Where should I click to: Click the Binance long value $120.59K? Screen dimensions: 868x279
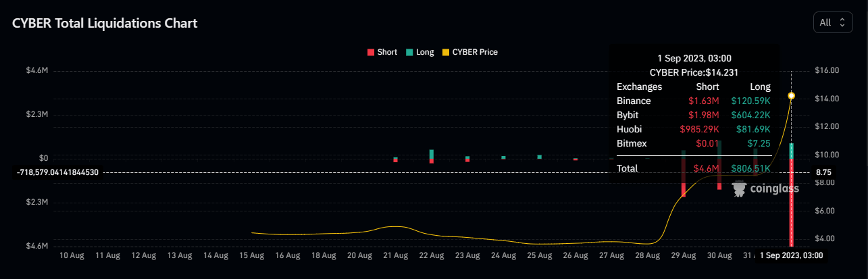(x=750, y=101)
